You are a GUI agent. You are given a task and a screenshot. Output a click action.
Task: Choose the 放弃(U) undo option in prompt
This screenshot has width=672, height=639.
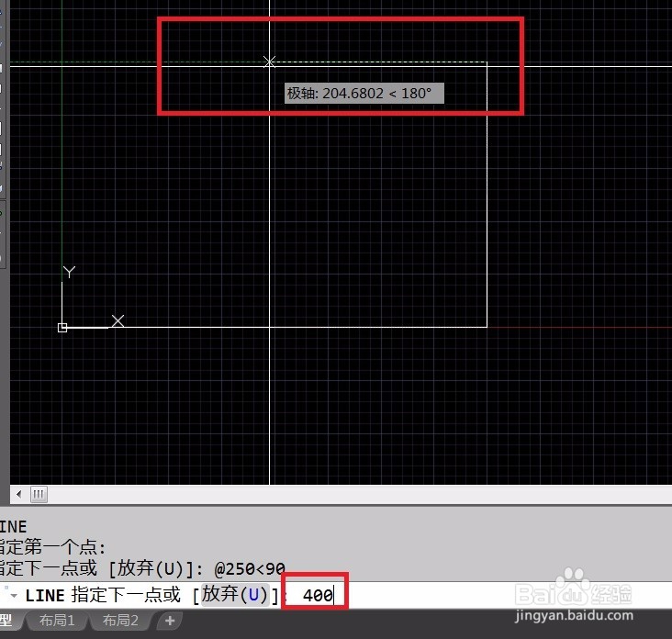coord(235,595)
